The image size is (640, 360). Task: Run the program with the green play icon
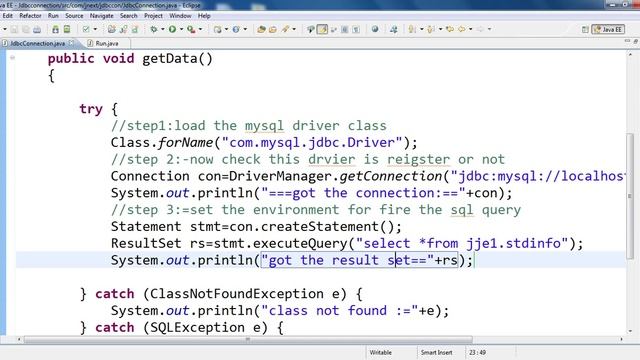(x=173, y=29)
